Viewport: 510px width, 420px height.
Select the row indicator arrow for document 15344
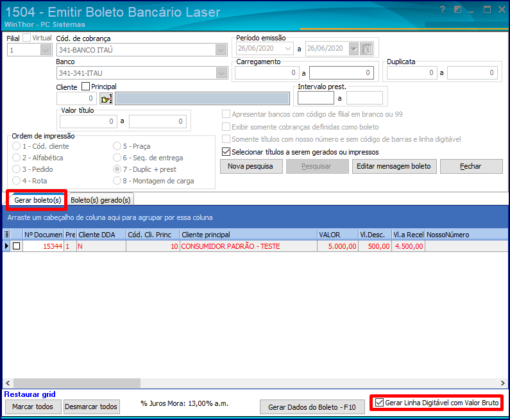6,246
